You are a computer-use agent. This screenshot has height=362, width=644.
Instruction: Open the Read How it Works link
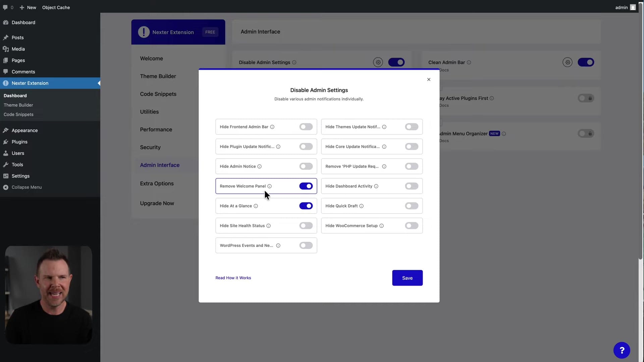pyautogui.click(x=233, y=278)
